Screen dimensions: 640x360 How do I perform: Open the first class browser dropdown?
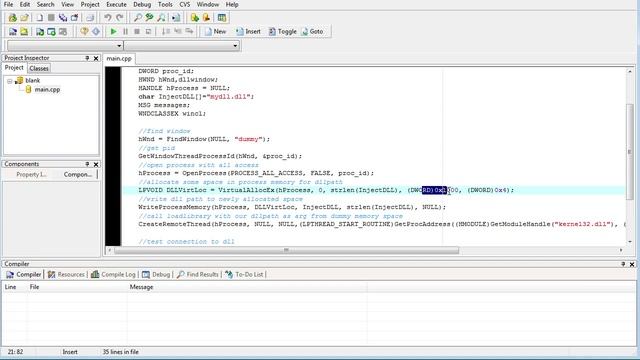pyautogui.click(x=119, y=46)
